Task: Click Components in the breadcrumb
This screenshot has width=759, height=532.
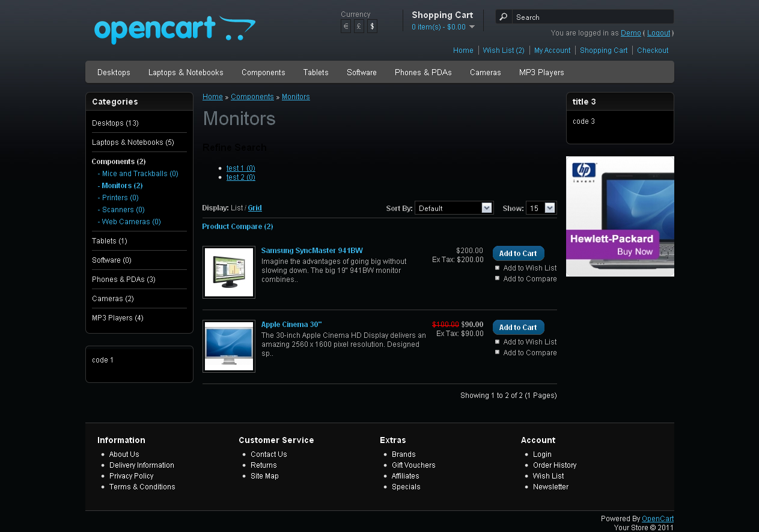Action: pyautogui.click(x=252, y=97)
